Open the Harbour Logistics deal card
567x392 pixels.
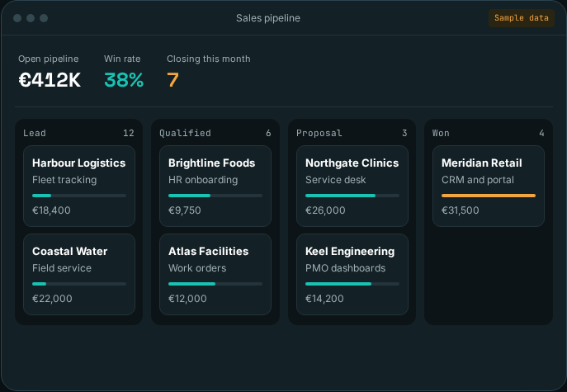(79, 187)
